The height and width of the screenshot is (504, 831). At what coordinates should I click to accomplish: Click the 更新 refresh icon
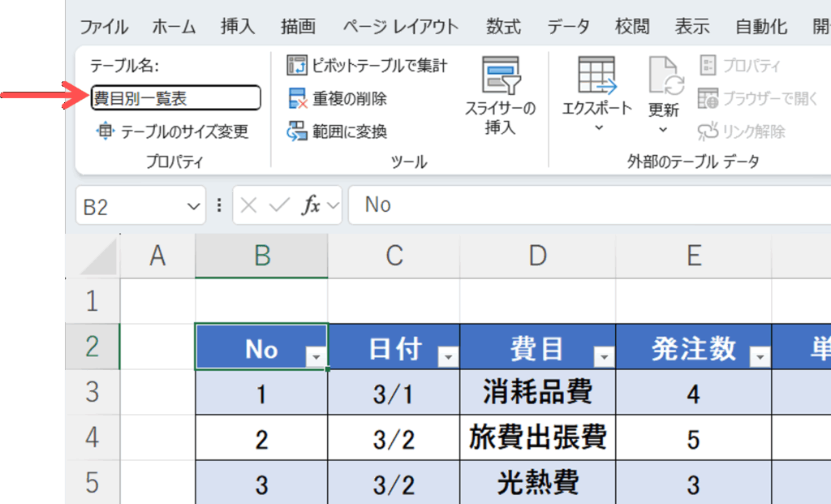663,76
